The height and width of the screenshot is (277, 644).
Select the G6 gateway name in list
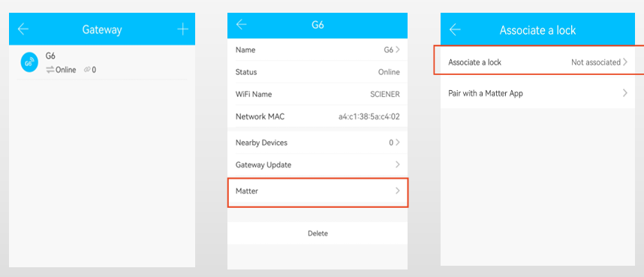[x=50, y=56]
